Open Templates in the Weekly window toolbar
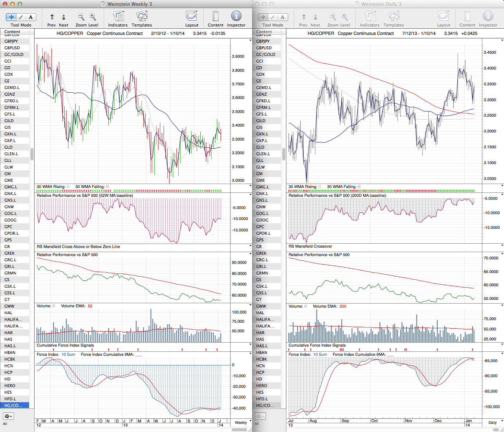Viewport: 504px width, 432px height. click(142, 17)
